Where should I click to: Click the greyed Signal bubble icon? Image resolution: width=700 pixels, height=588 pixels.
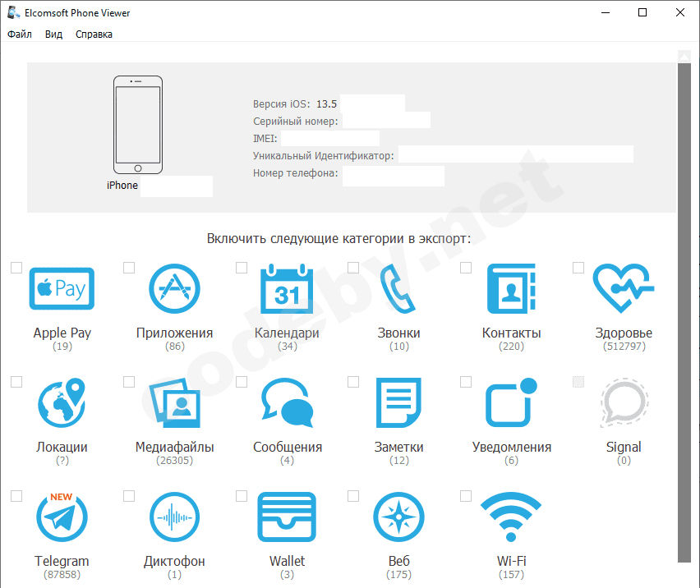pyautogui.click(x=624, y=402)
